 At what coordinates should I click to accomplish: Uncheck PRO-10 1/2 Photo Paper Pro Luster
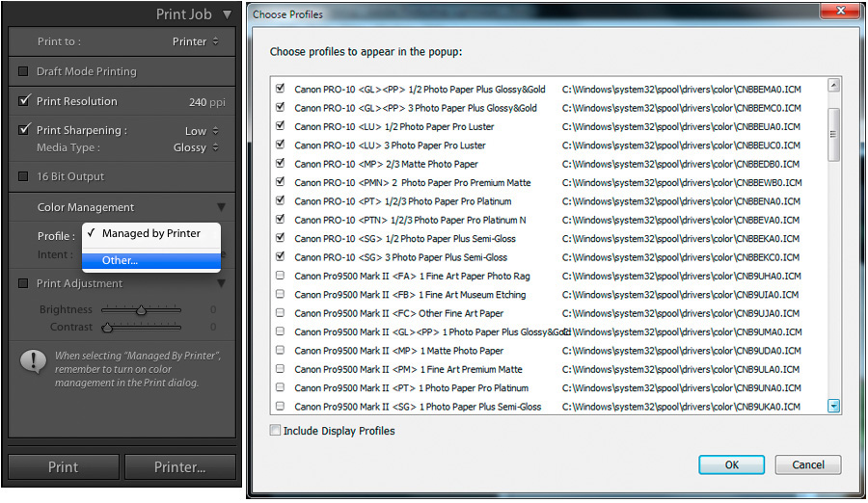tap(280, 126)
